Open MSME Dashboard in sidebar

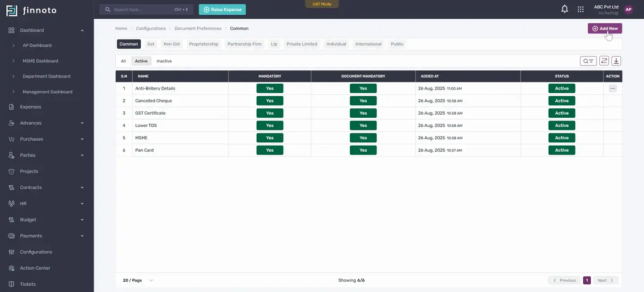[40, 61]
